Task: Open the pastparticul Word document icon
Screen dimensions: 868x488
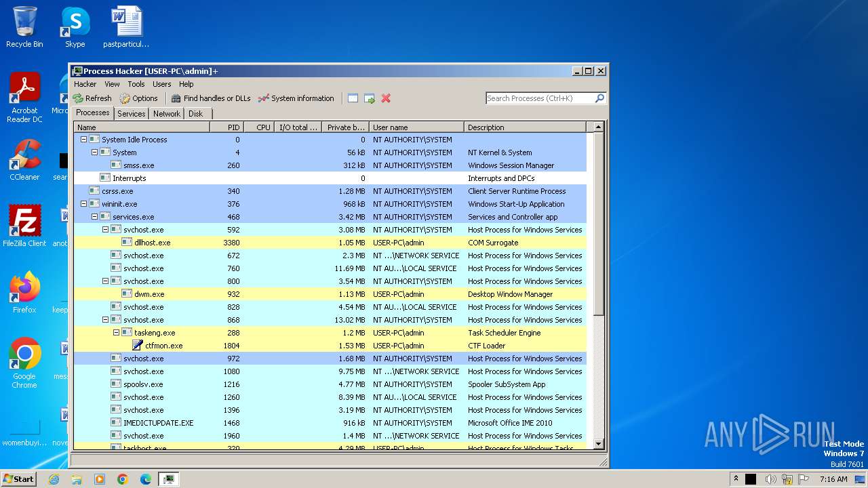Action: pyautogui.click(x=127, y=28)
